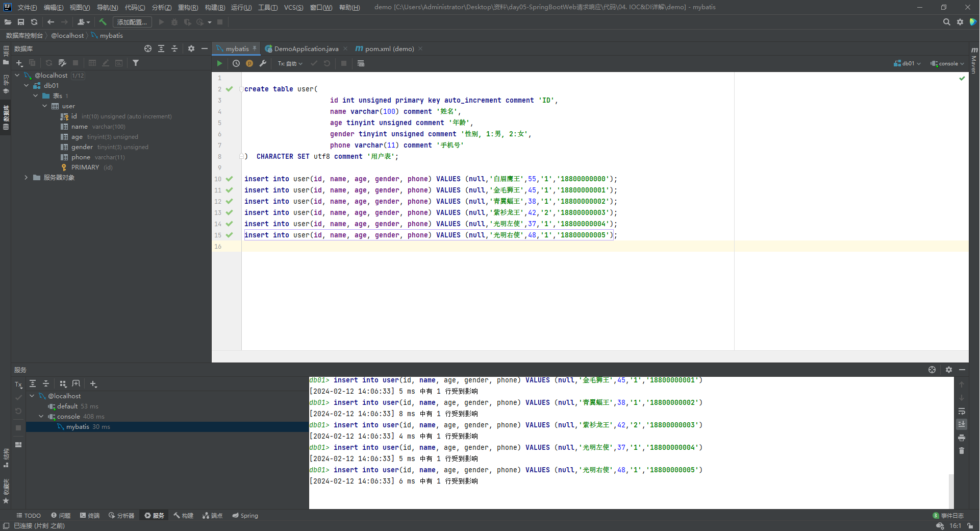This screenshot has width=980, height=531.
Task: Run the SQL with the green execute button
Action: tap(219, 63)
